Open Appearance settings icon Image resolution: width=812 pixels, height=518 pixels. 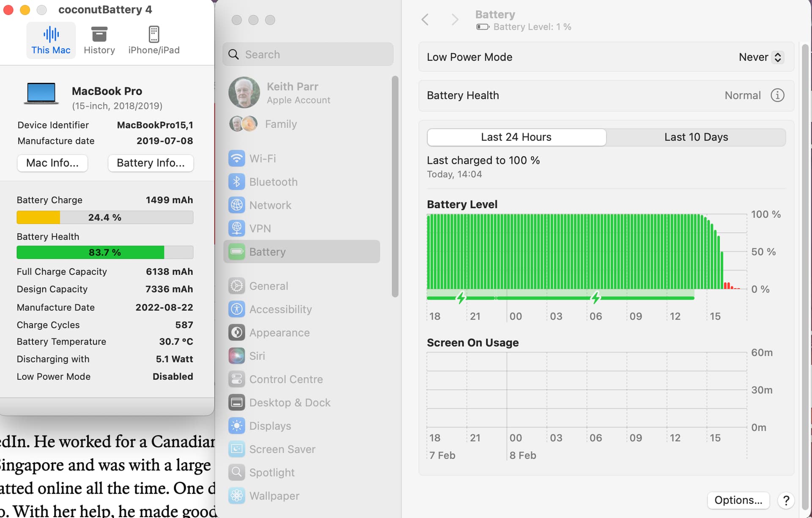pyautogui.click(x=237, y=333)
